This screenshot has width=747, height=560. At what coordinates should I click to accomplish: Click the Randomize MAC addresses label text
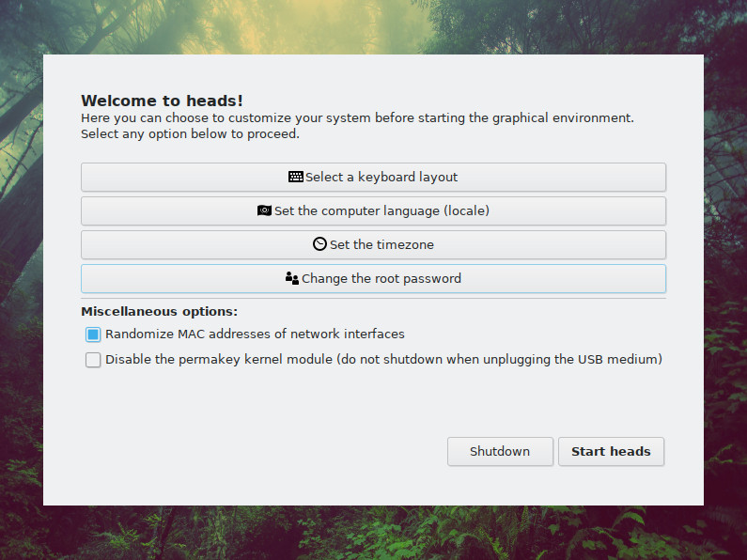tap(255, 334)
